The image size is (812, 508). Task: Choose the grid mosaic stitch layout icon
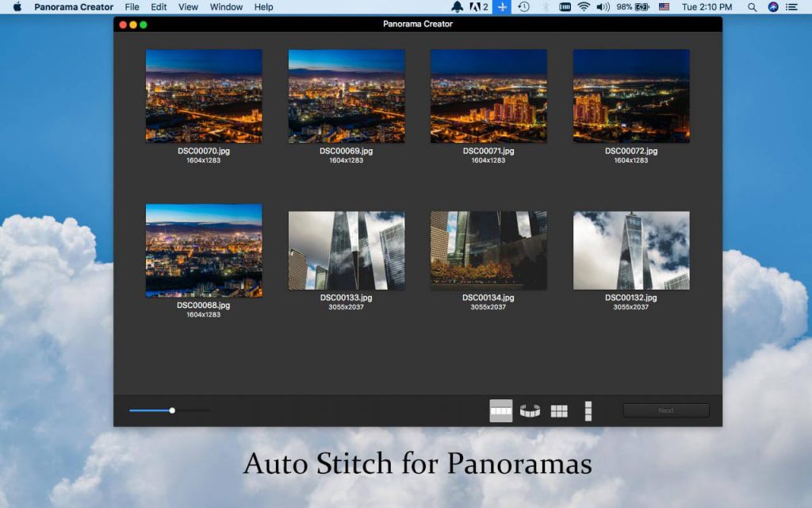(559, 410)
